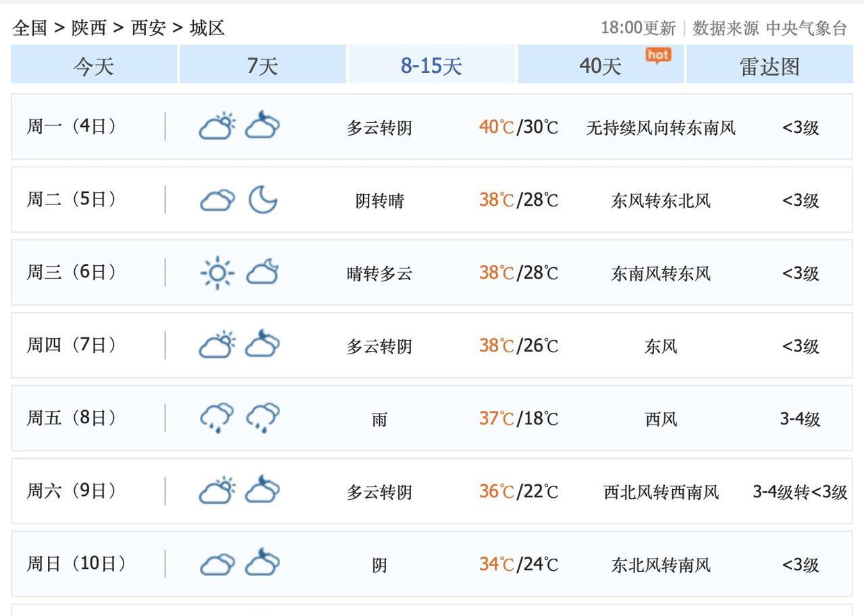Viewport: 864px width, 616px height.
Task: Click the 中央气象台 data source link
Action: [806, 28]
